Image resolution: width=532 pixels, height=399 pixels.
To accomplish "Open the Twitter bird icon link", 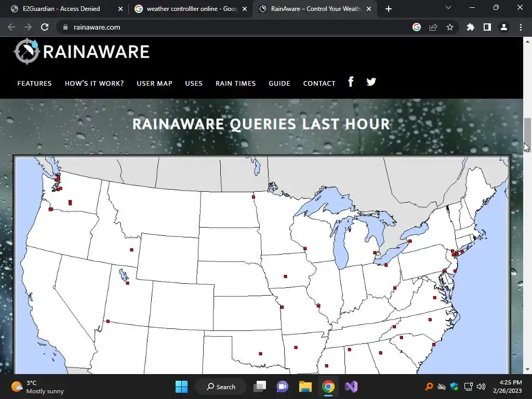I will point(371,82).
